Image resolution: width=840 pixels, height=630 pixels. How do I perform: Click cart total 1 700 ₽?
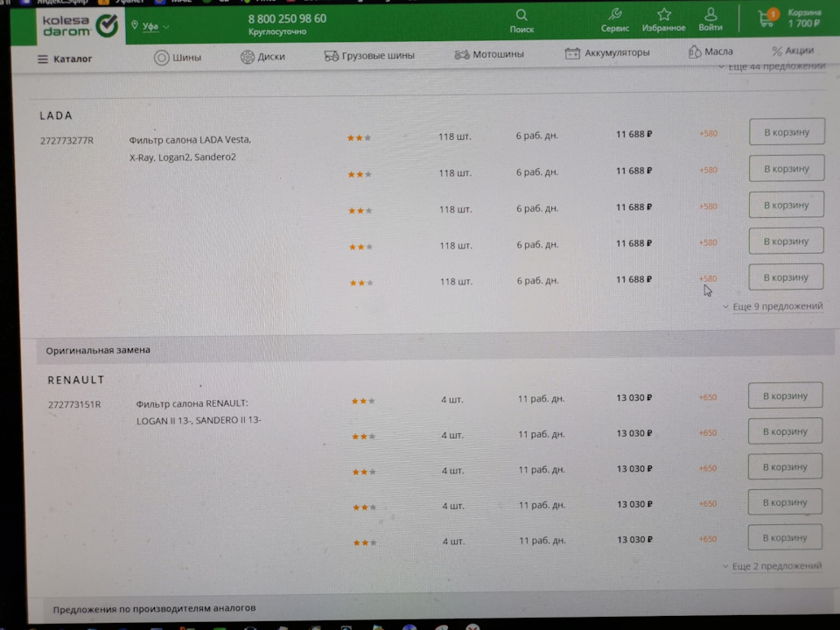pos(803,24)
